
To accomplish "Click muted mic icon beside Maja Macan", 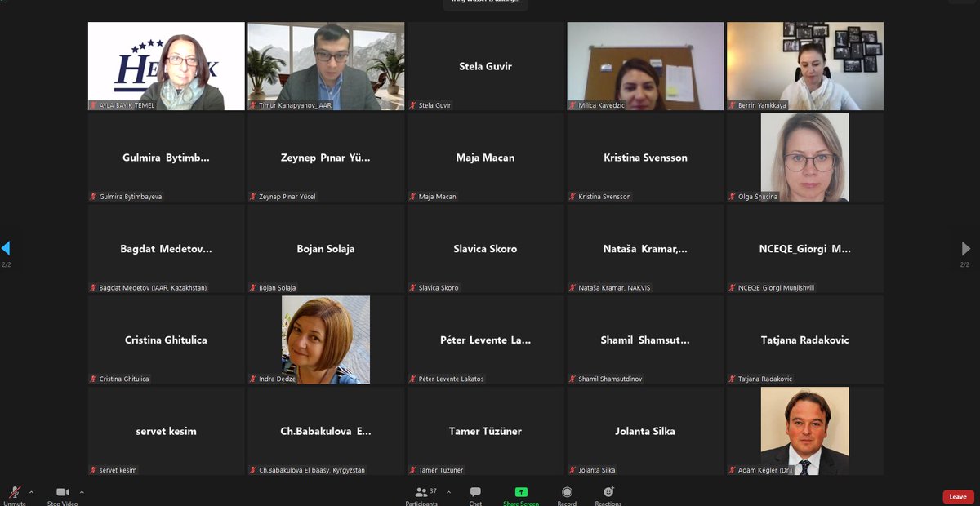I will [412, 197].
